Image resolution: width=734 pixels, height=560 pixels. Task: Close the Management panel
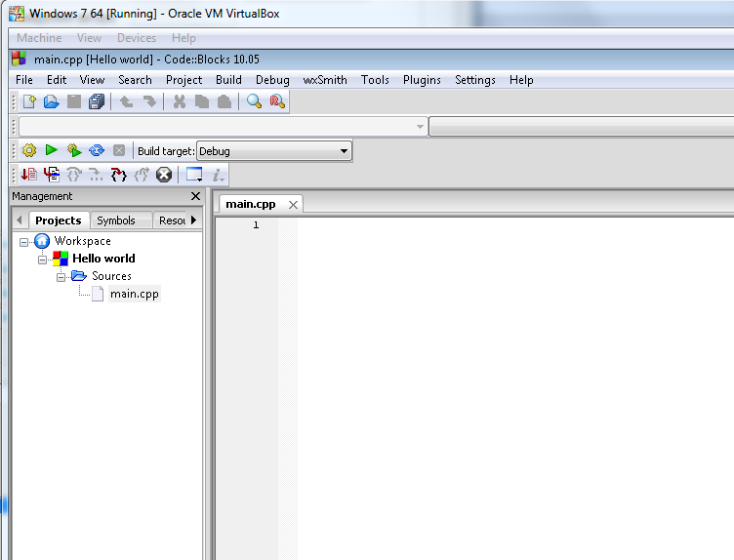(195, 196)
